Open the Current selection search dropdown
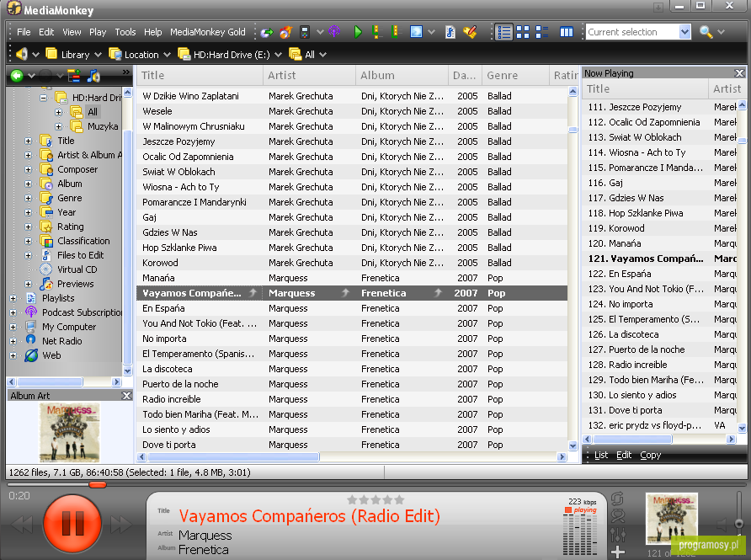 [684, 32]
